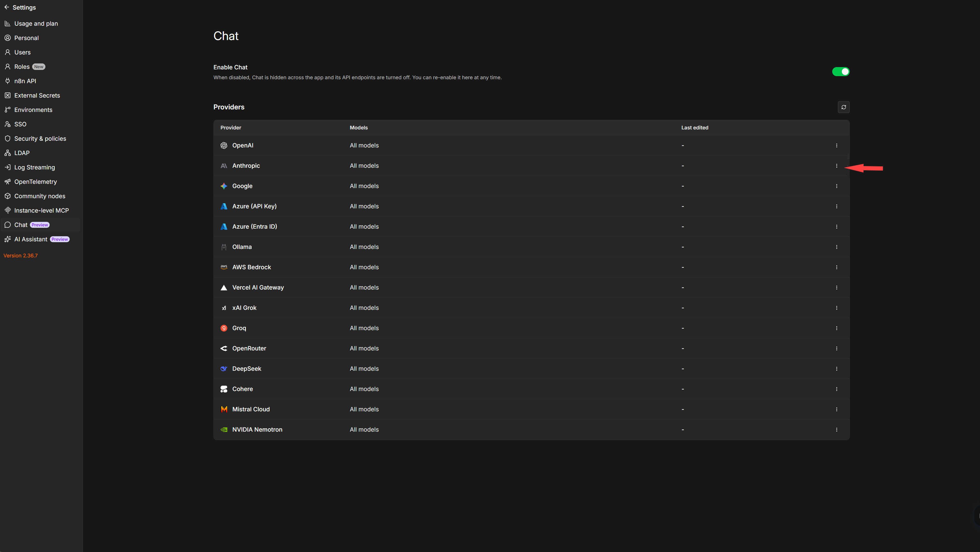Click the Instance-level MCP icon

point(8,210)
